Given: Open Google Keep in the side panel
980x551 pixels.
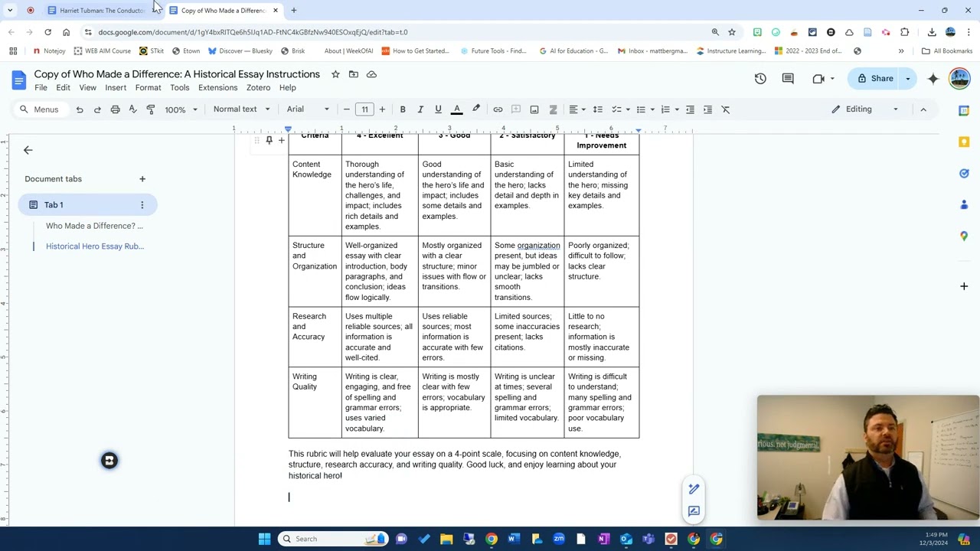Looking at the screenshot, I should point(964,142).
